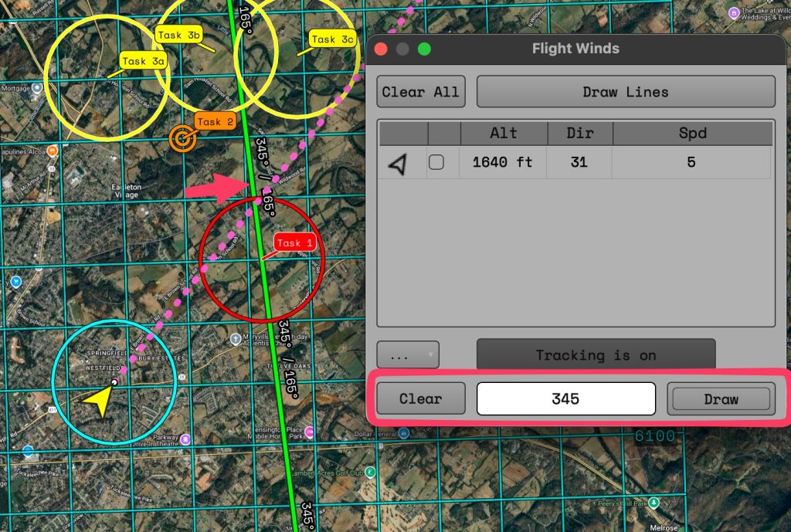Viewport: 791px width, 532px height.
Task: Click the Maryville Adventist Church map pin
Action: pyautogui.click(x=236, y=340)
